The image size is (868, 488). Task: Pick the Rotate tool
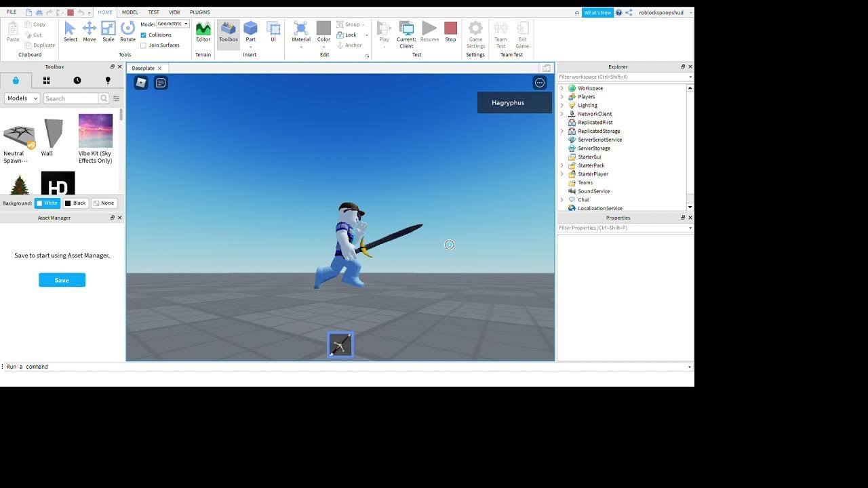(127, 32)
